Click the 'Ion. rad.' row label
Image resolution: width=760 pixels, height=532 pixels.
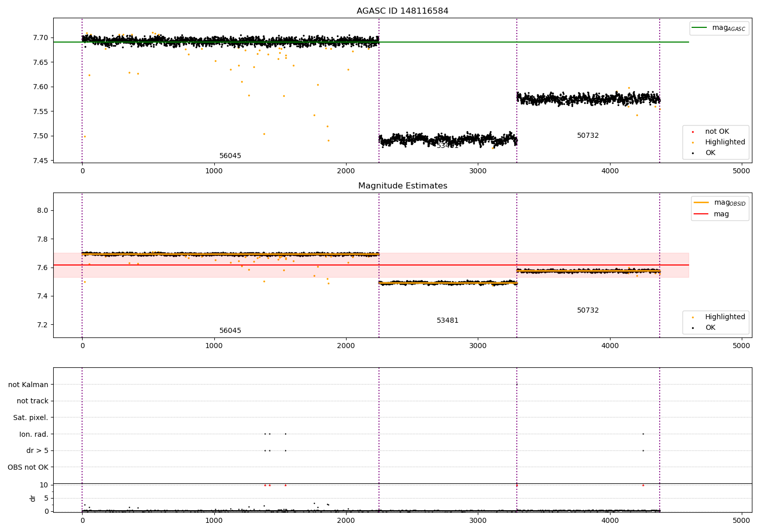(x=34, y=435)
